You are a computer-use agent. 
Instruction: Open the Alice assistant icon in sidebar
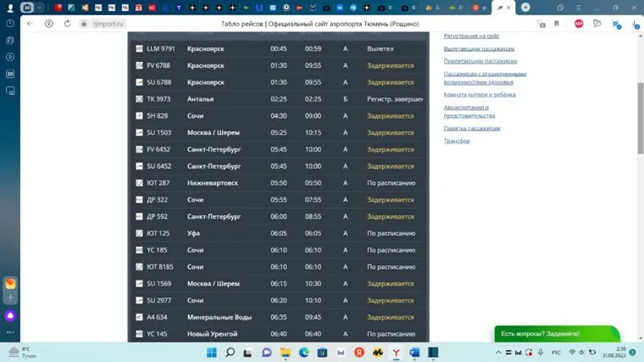[x=10, y=315]
